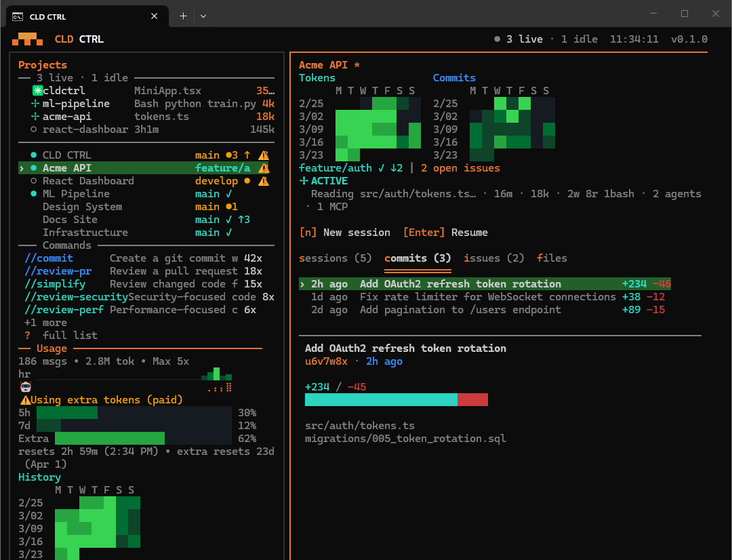This screenshot has width=732, height=560.
Task: Click the warning icon on React Dashboard row
Action: coord(264,181)
